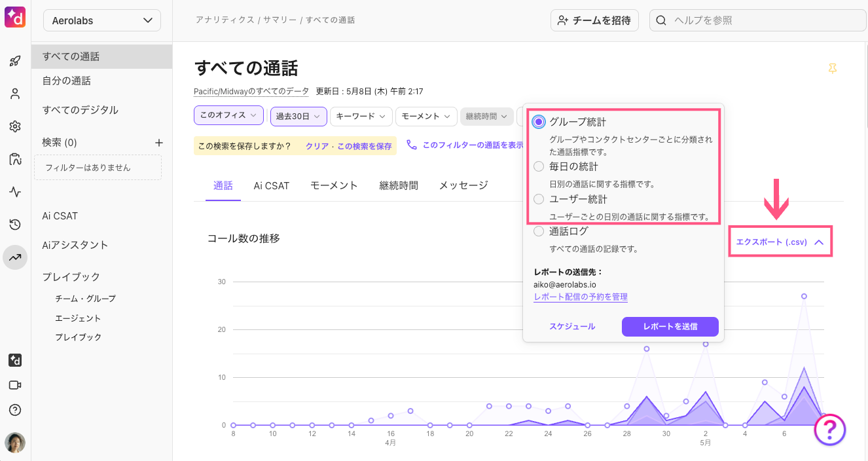Open the round purple help bubble
This screenshot has height=461, width=868.
pos(830,430)
